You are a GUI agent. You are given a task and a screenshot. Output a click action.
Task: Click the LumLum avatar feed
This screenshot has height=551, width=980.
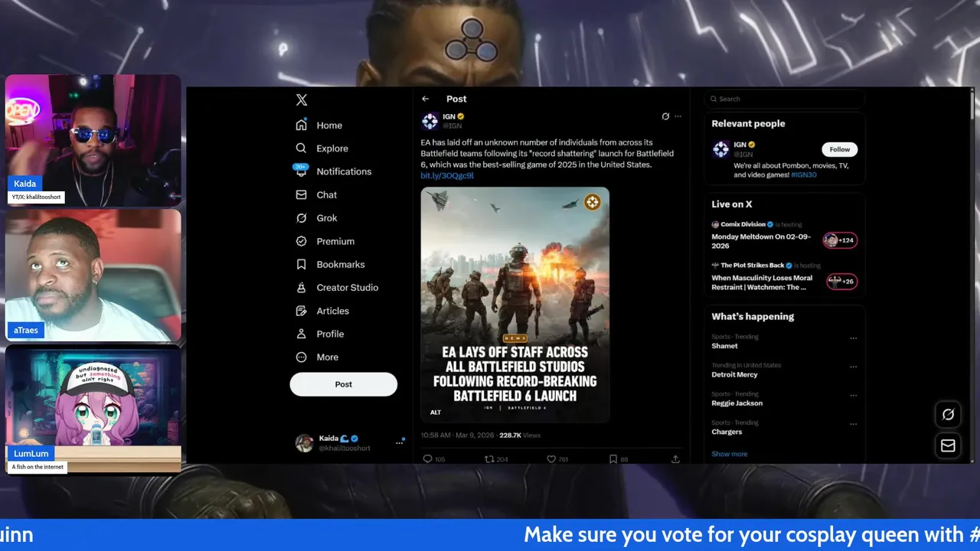(93, 409)
